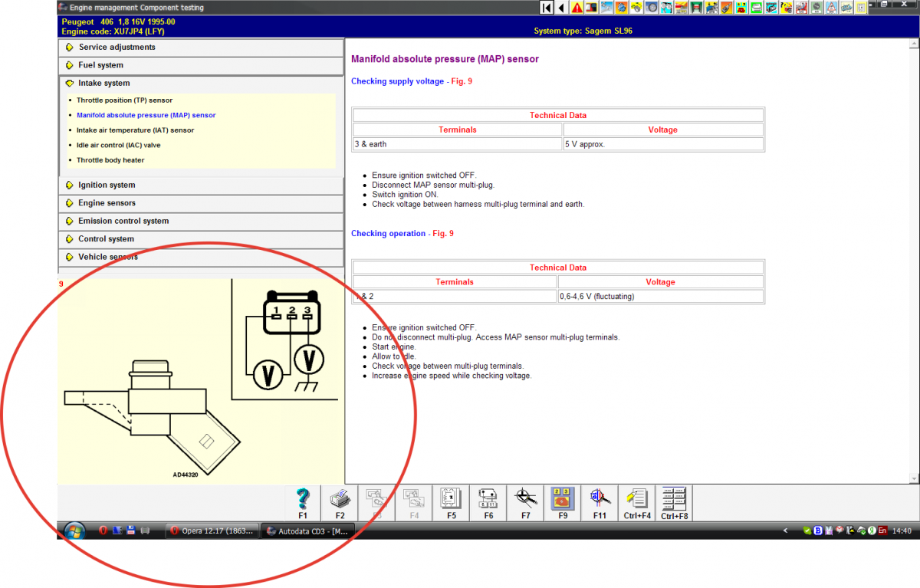The height and width of the screenshot is (588, 920).
Task: Select Intake air temperature (IAT) sensor
Action: pyautogui.click(x=135, y=130)
